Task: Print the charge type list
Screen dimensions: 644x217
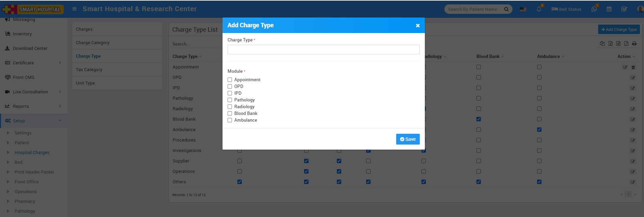Action: pos(634,43)
